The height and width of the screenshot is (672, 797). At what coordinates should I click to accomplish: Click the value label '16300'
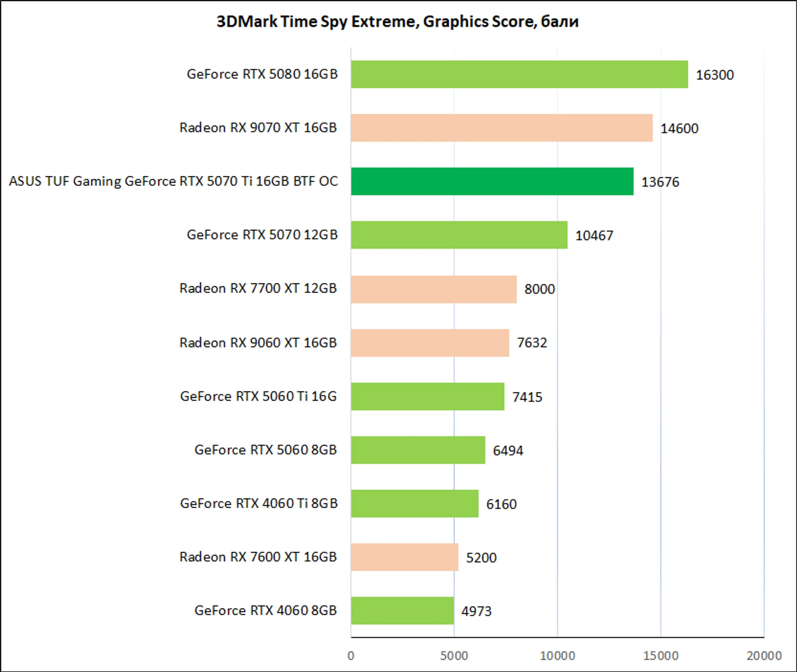[714, 75]
